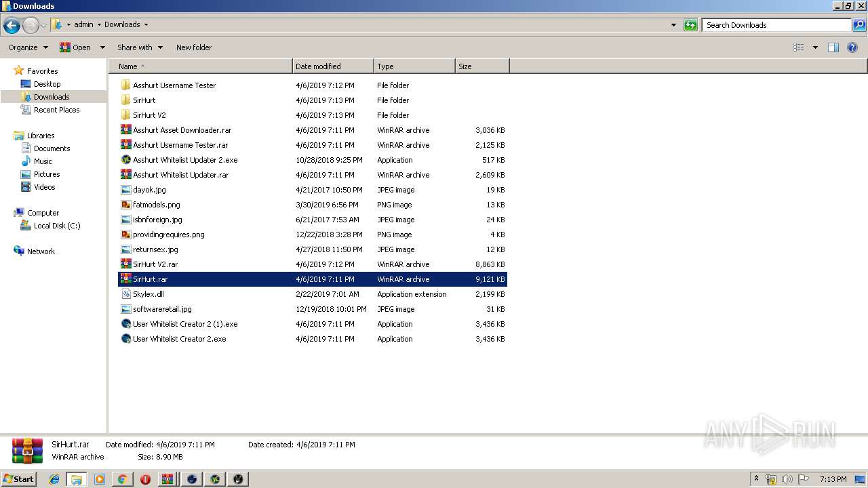Select the highlighted SirHurt.rar file name

[x=151, y=279]
